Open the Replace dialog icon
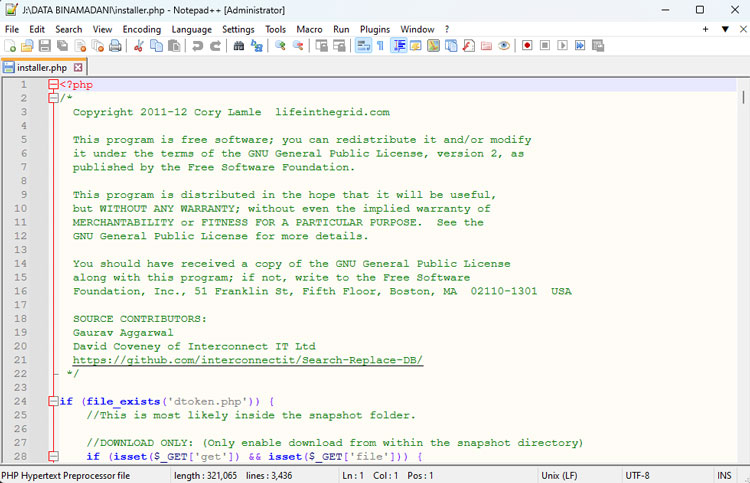Image resolution: width=750 pixels, height=483 pixels. pos(257,46)
